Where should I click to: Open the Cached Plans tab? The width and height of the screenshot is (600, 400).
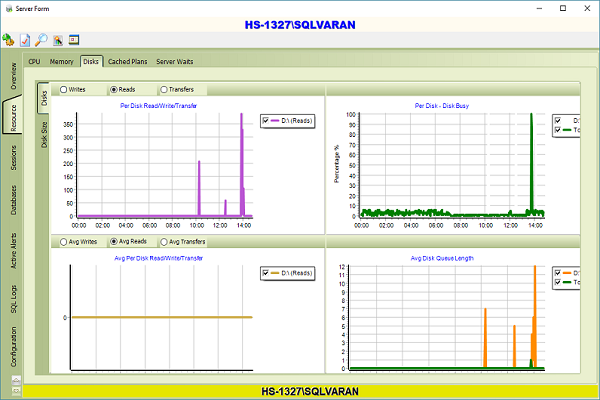(128, 62)
